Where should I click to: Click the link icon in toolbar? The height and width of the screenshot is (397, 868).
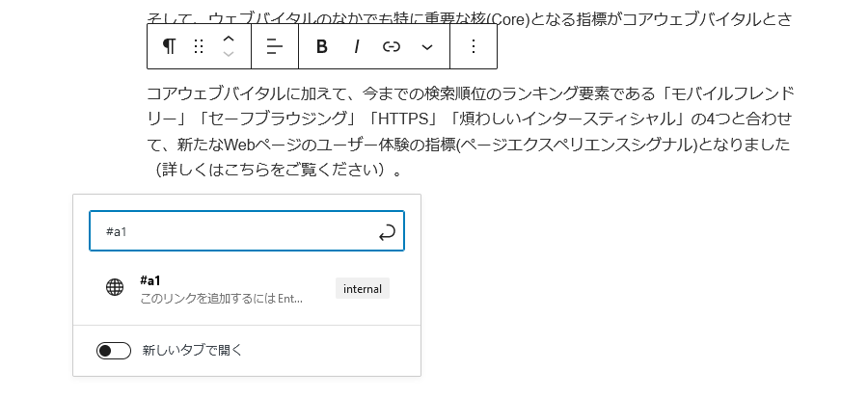coord(392,46)
